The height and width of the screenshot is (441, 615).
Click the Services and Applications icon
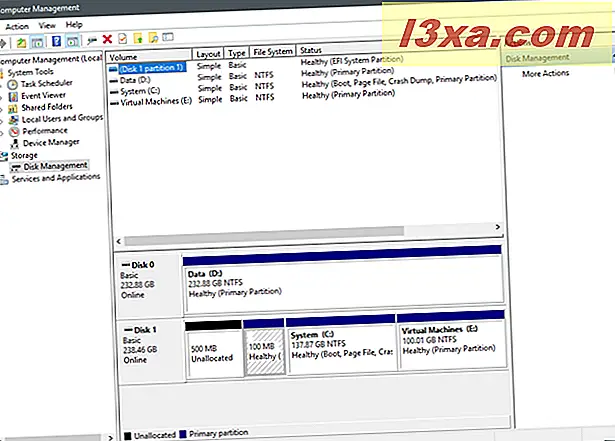pos(4,180)
